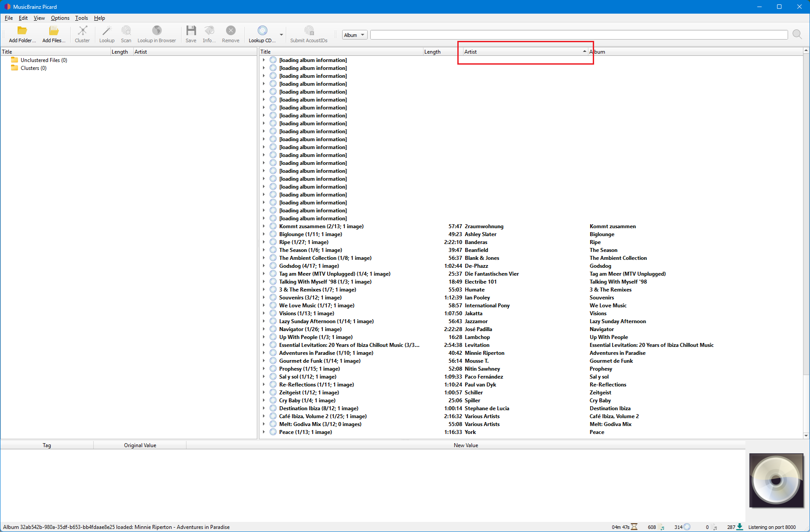This screenshot has height=532, width=810.
Task: Open the Lookup CD drive dropdown arrow
Action: tap(281, 35)
